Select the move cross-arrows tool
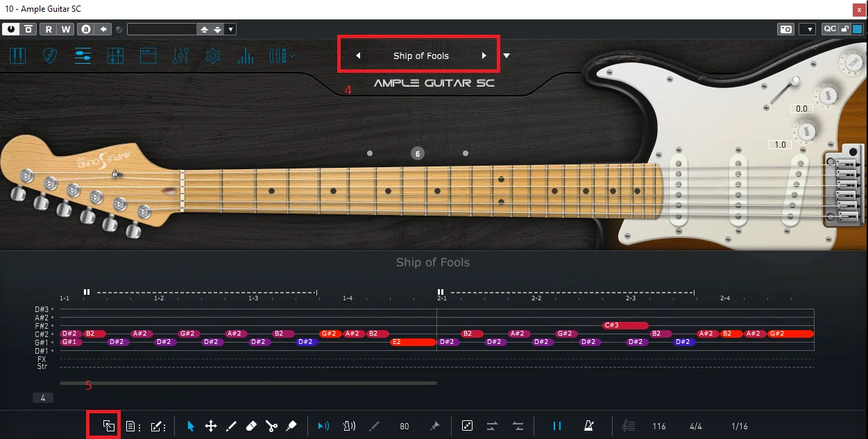The image size is (868, 439). pyautogui.click(x=211, y=426)
